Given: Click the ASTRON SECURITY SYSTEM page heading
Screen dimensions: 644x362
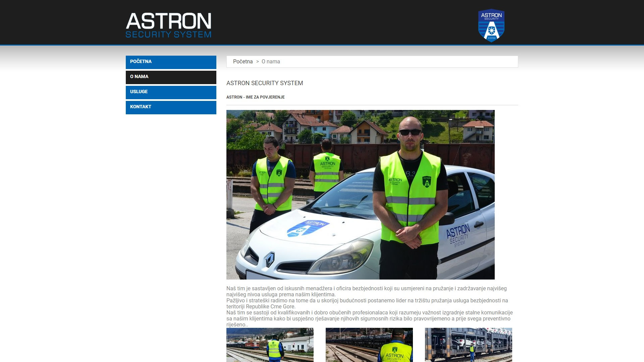Looking at the screenshot, I should 265,83.
